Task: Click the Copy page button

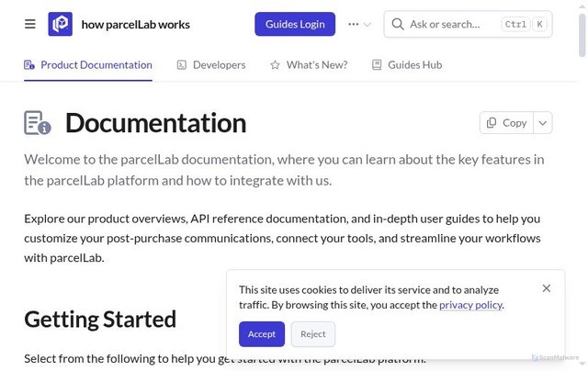Action: tap(506, 122)
